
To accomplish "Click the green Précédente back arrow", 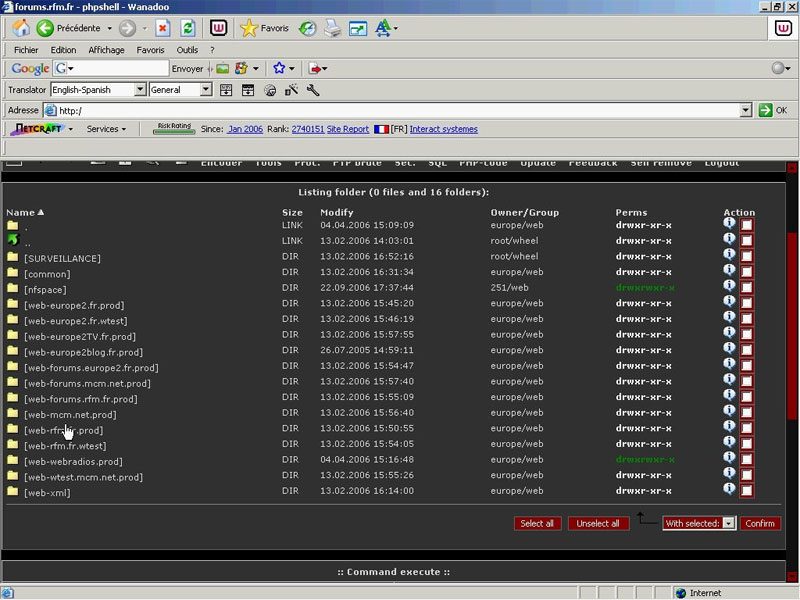I will click(x=45, y=28).
